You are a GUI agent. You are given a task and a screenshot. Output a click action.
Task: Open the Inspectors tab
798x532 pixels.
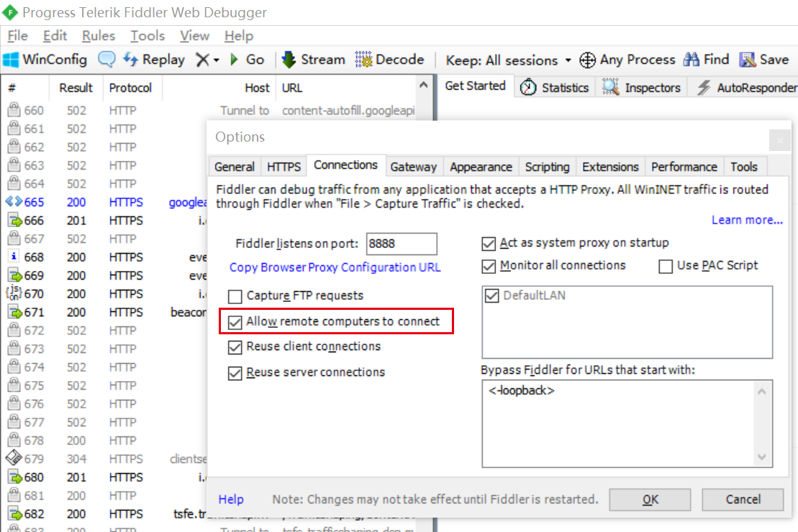641,88
